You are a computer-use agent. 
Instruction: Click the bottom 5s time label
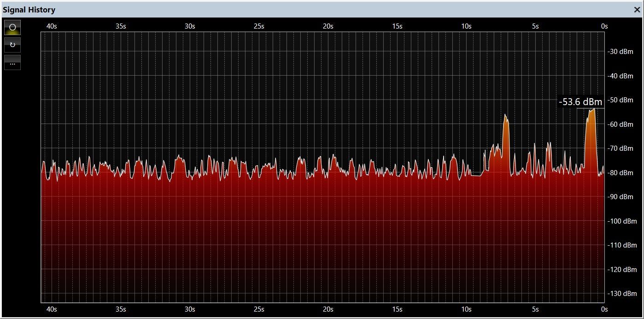click(x=535, y=309)
